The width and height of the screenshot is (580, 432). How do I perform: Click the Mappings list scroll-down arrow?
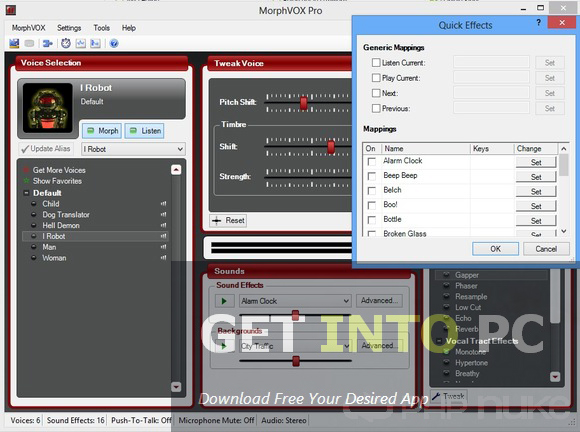coord(564,231)
